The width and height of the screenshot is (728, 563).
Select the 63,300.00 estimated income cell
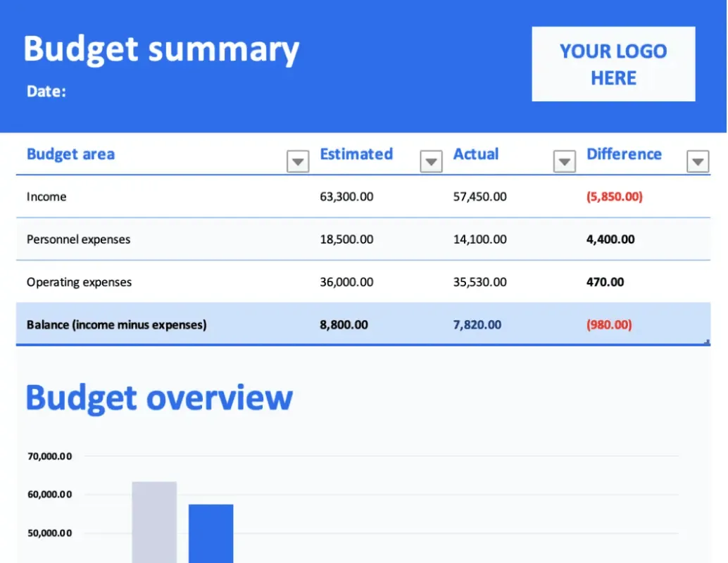(346, 197)
